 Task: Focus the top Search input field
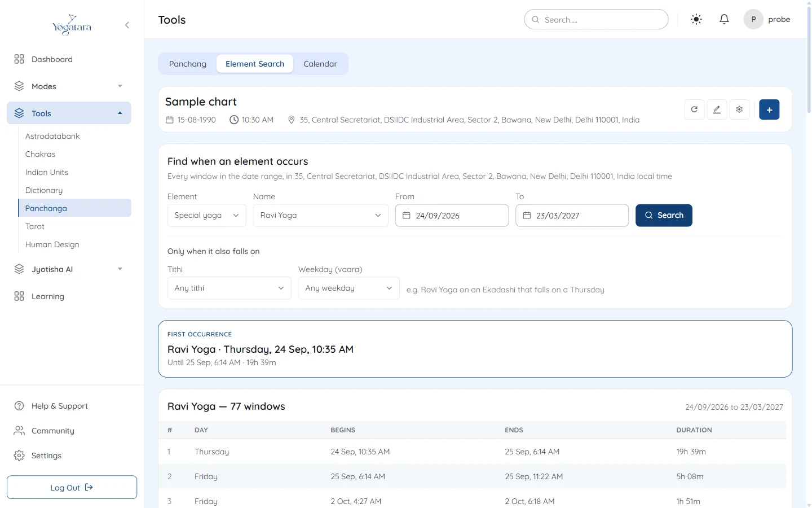(x=596, y=20)
